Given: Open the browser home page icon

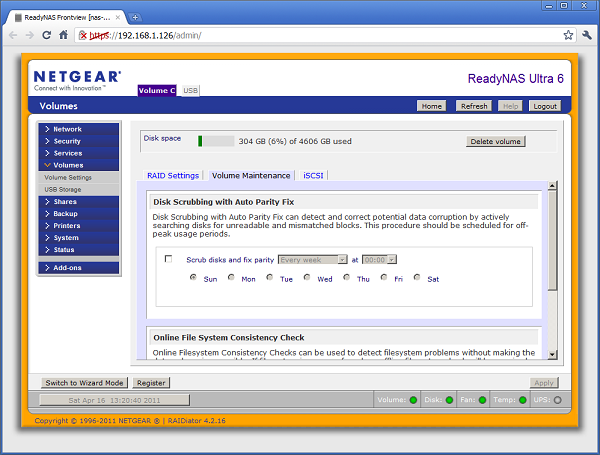Looking at the screenshot, I should [64, 35].
